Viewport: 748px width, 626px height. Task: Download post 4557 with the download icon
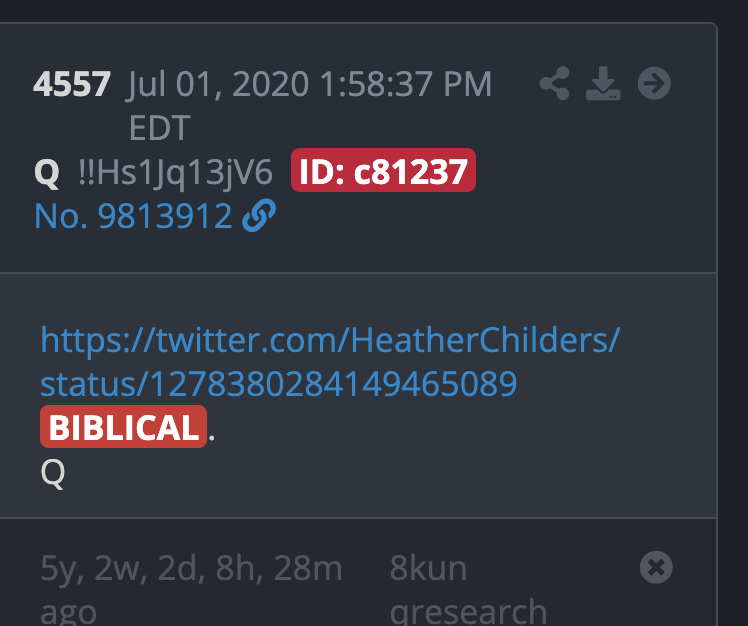603,83
